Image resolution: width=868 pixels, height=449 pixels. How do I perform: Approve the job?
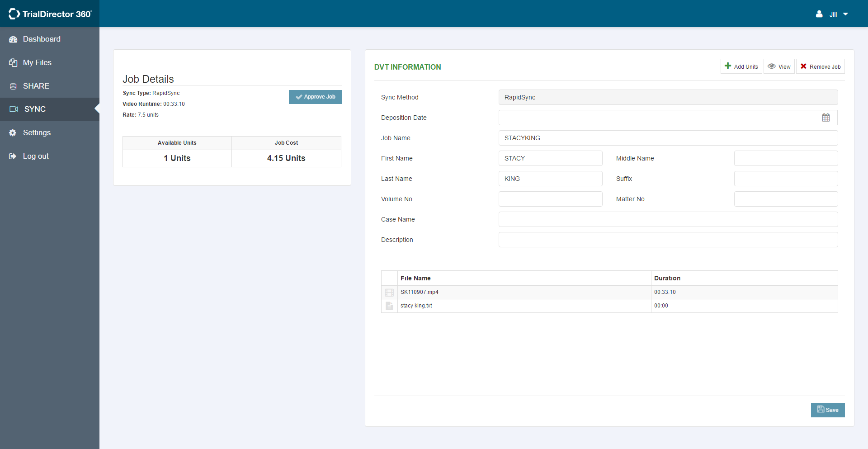315,97
